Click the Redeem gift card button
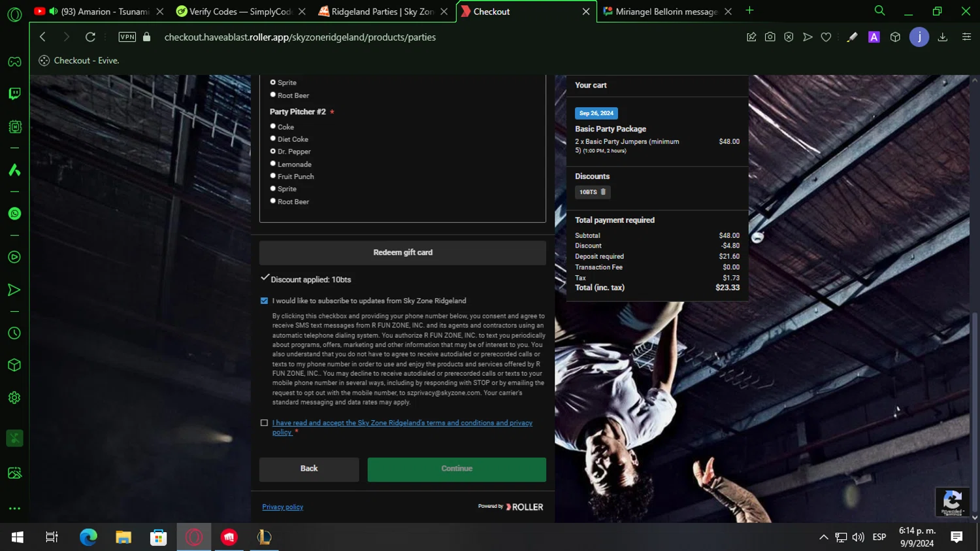Viewport: 980px width, 551px height. pyautogui.click(x=402, y=253)
